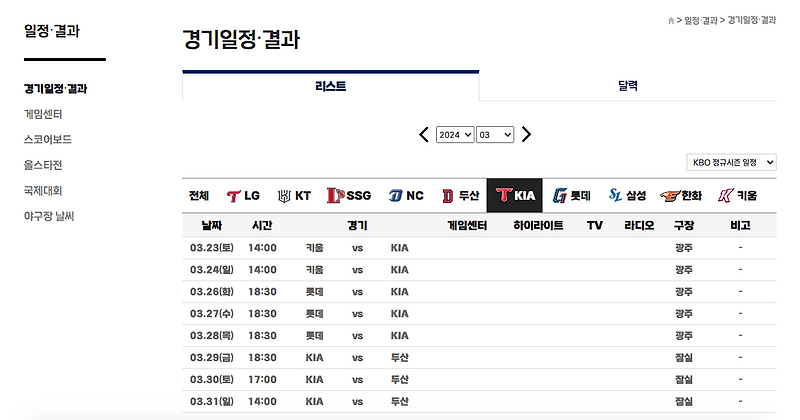Open the month 03 dropdown
The image size is (800, 420).
[495, 135]
